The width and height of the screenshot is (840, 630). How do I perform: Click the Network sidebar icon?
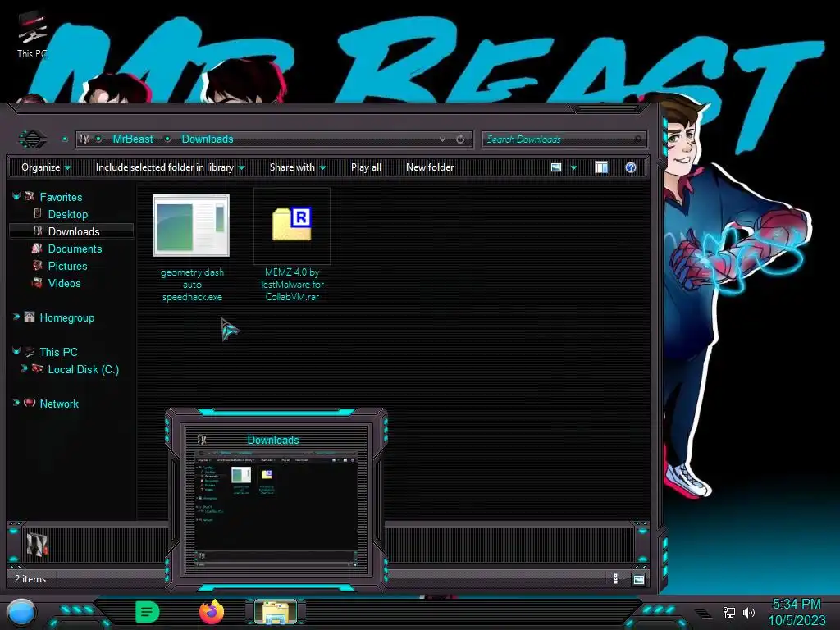point(30,402)
